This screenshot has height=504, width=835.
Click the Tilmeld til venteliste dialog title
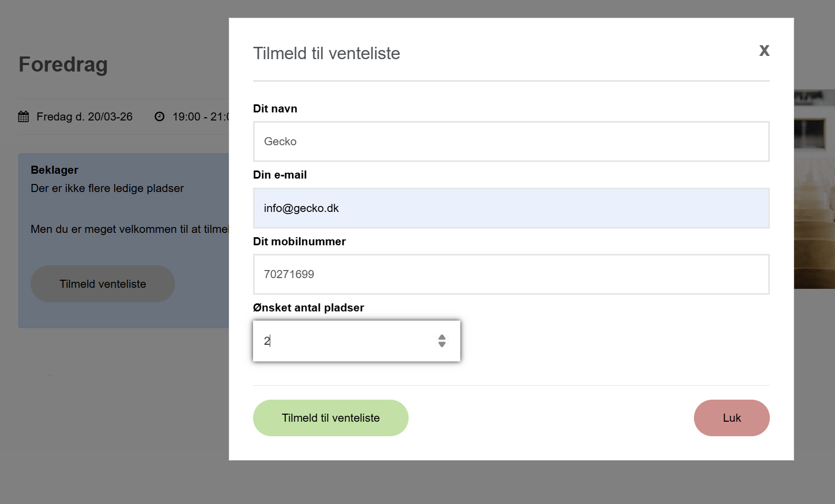tap(327, 53)
